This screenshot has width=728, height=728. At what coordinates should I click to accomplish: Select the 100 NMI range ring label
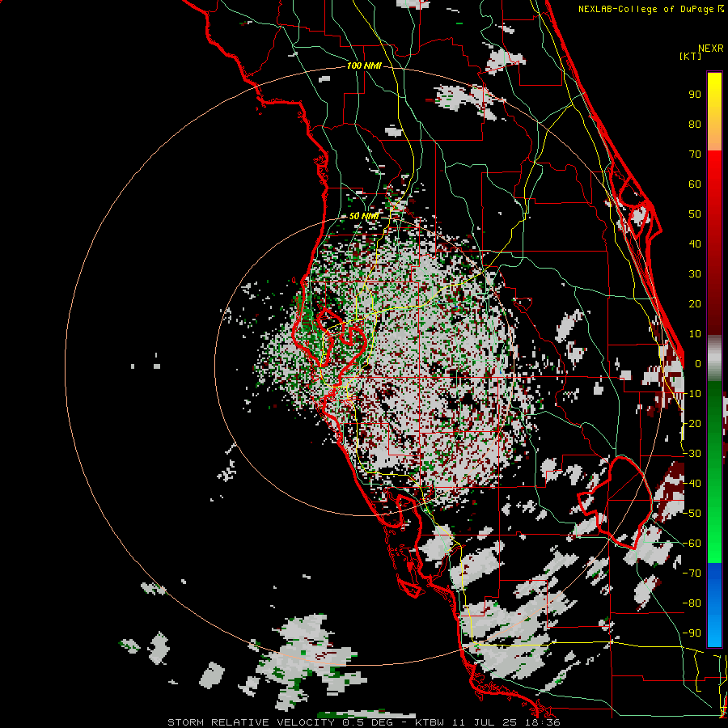tap(364, 66)
